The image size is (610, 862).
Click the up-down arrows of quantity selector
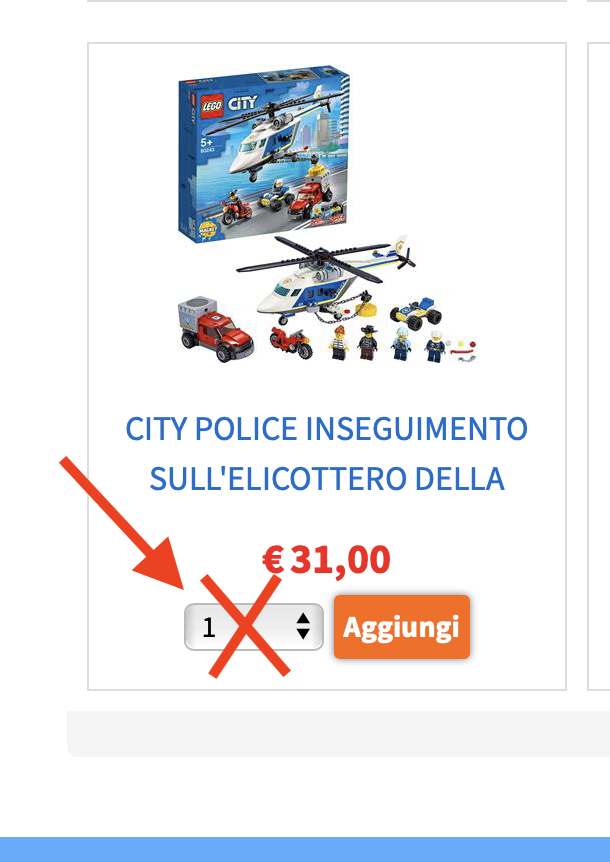303,627
